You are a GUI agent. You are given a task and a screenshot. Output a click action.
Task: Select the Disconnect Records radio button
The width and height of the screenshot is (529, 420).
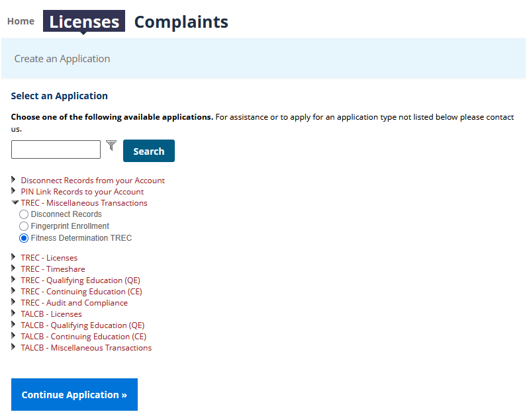tap(24, 214)
